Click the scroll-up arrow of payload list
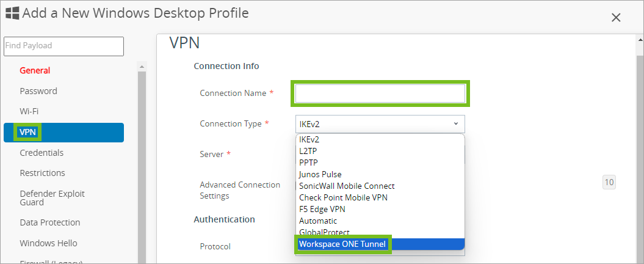 point(142,66)
